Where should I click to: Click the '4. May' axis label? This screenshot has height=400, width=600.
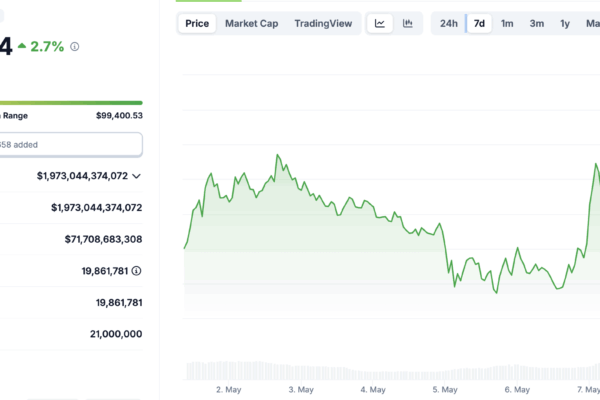tap(373, 390)
